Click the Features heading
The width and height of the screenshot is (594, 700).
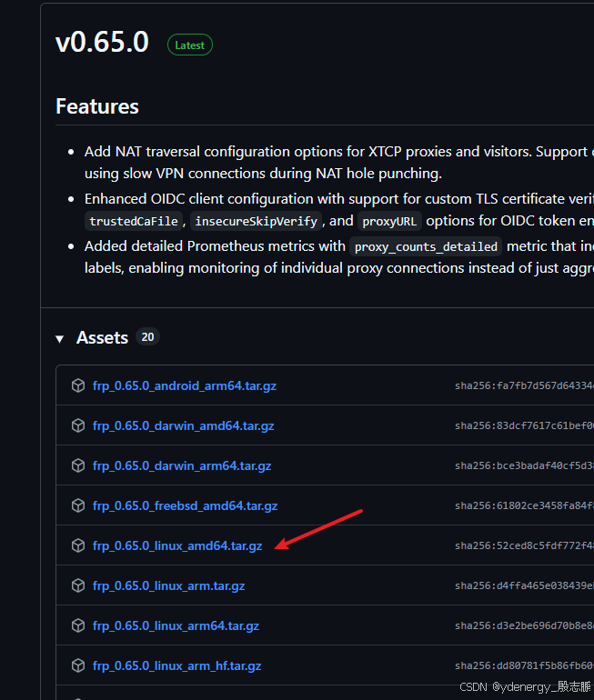[97, 106]
